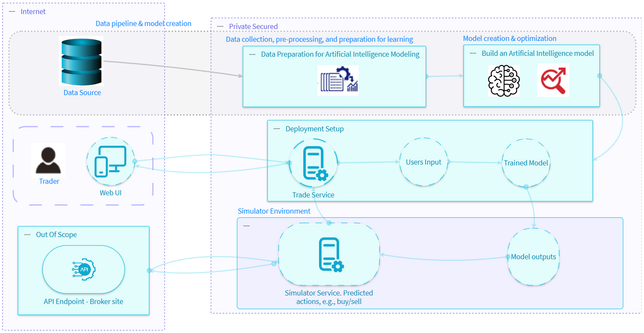
Task: Click the AI brain circuit icon
Action: coord(504,80)
